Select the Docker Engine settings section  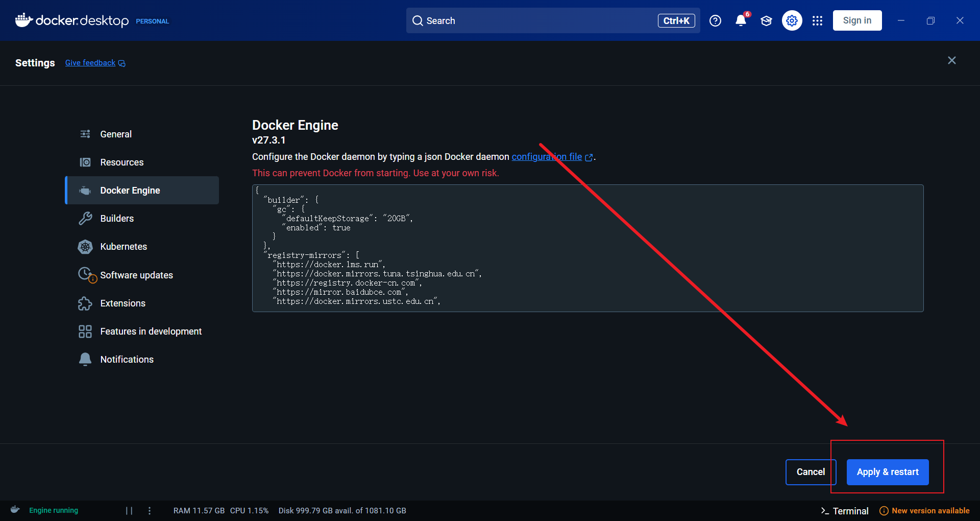[142, 191]
